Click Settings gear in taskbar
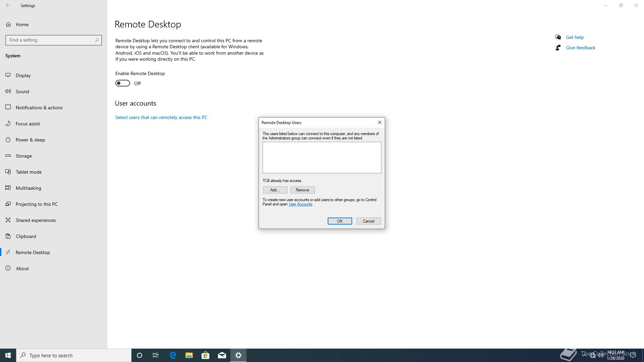The height and width of the screenshot is (362, 644). [238, 355]
